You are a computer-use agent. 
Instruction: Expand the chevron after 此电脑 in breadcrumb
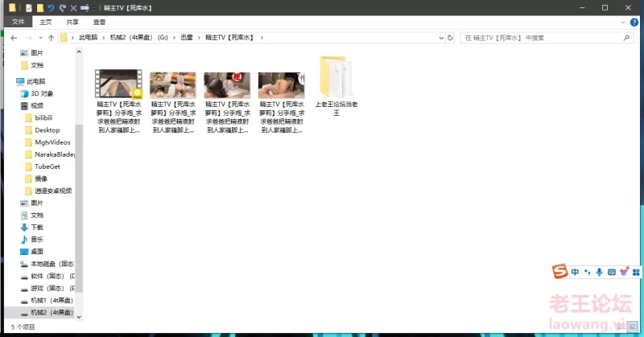pos(104,37)
